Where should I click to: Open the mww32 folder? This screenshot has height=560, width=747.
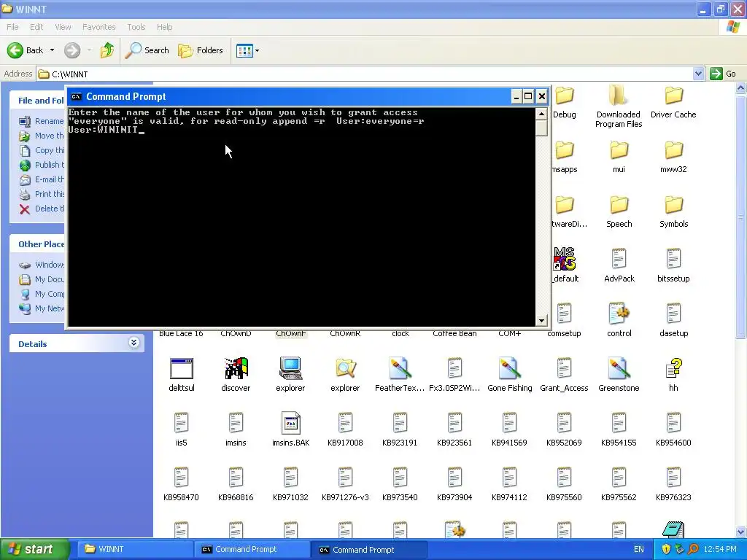click(x=673, y=150)
